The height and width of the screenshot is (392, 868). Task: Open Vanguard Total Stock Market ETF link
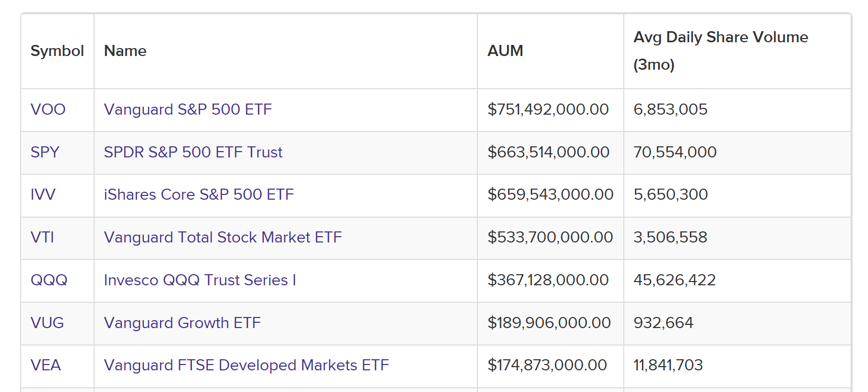223,237
